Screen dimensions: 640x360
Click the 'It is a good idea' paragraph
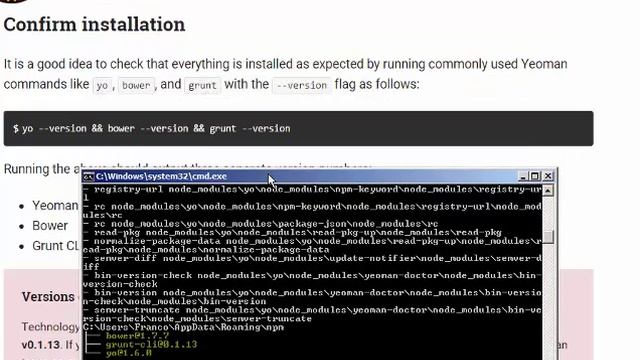pyautogui.click(x=286, y=74)
